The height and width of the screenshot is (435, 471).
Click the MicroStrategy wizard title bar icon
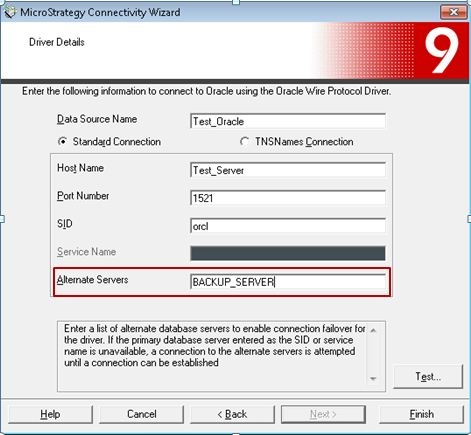click(x=9, y=12)
